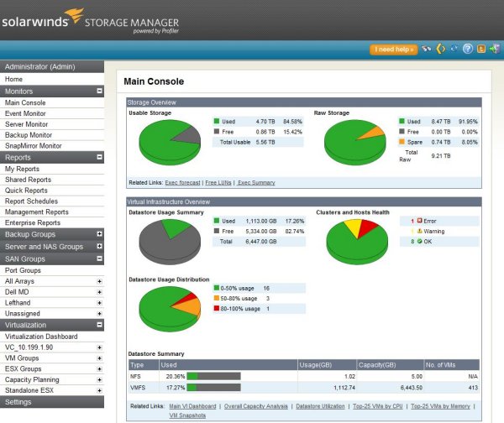The image size is (504, 423).
Task: Collapse the Monitors section
Action: coord(100,91)
